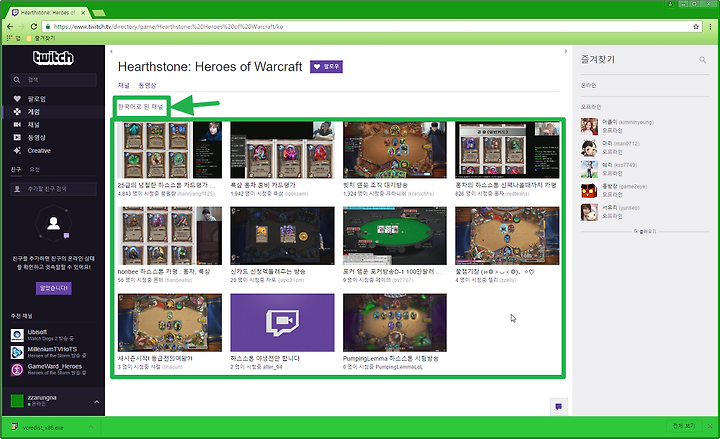Open the Videos icon in sidebar
Image resolution: width=720 pixels, height=439 pixels.
point(17,137)
